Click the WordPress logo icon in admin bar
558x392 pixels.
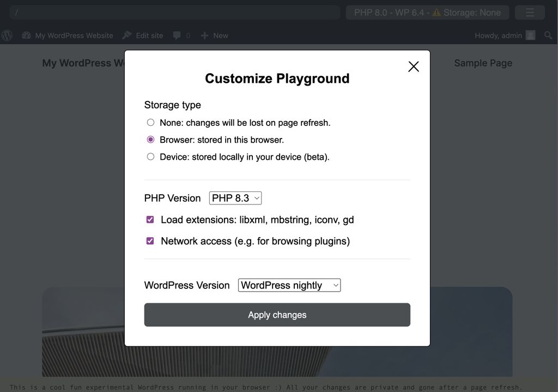7,35
